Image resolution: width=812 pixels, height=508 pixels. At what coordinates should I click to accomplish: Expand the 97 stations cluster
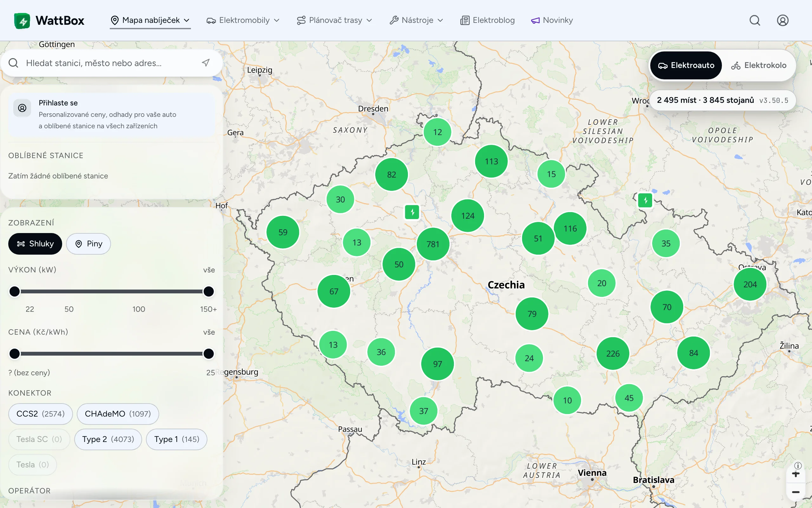[x=437, y=364]
